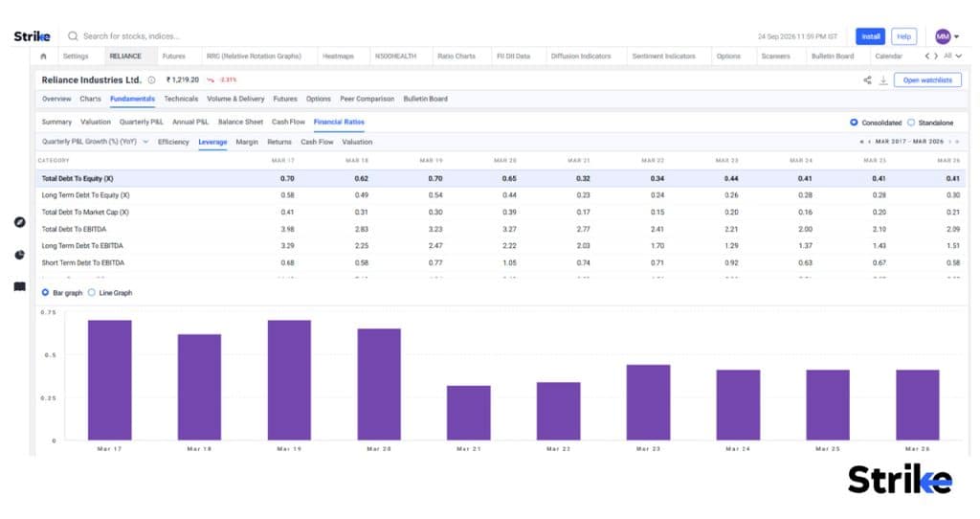Select the Long Term Debt To EBITDA row

[501, 246]
